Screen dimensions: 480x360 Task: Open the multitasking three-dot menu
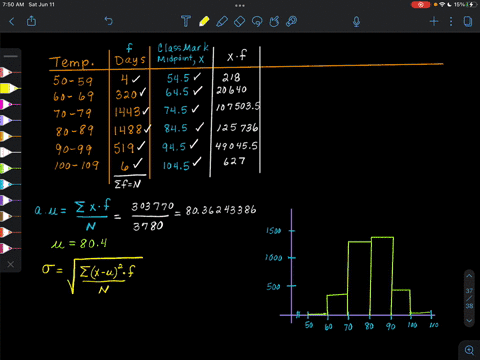tap(240, 5)
